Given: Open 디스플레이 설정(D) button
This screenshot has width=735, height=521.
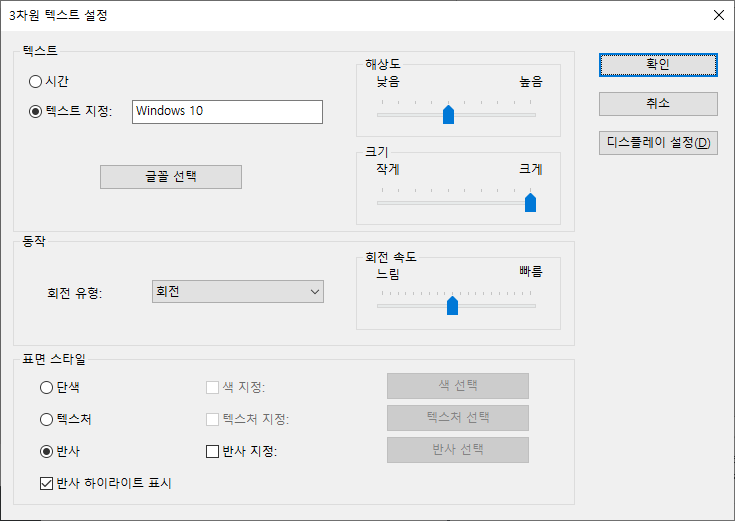Looking at the screenshot, I should [658, 143].
